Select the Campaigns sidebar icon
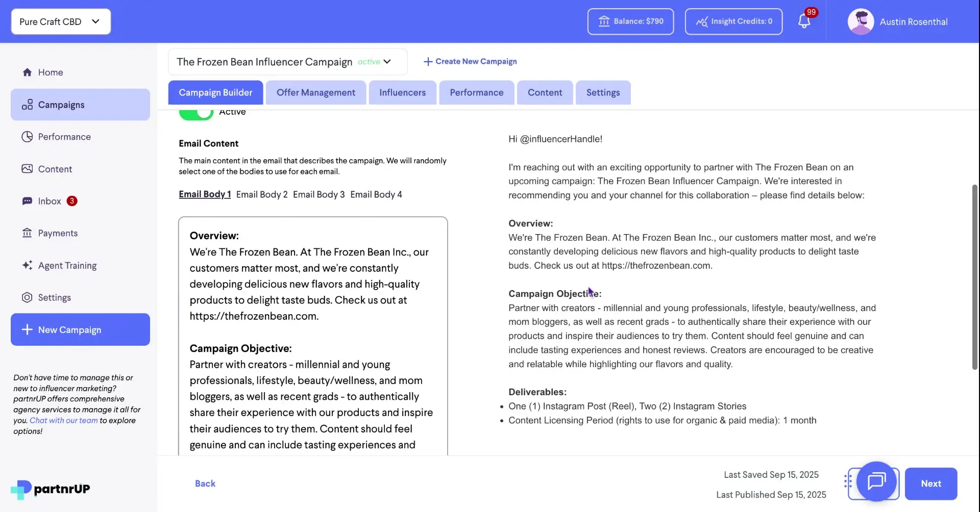Screen dimensions: 980x512 [x=61, y=105]
